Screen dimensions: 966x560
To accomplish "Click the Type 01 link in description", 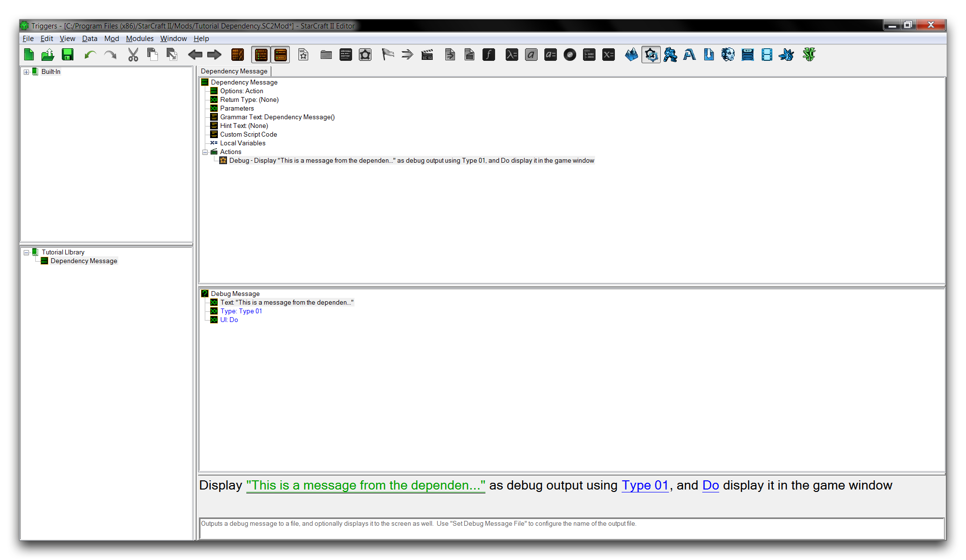I will pyautogui.click(x=645, y=485).
